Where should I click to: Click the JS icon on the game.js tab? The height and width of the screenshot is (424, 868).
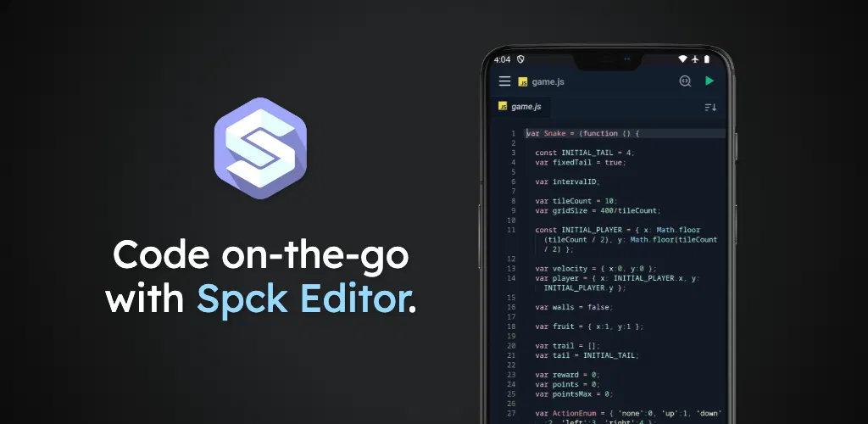point(503,106)
